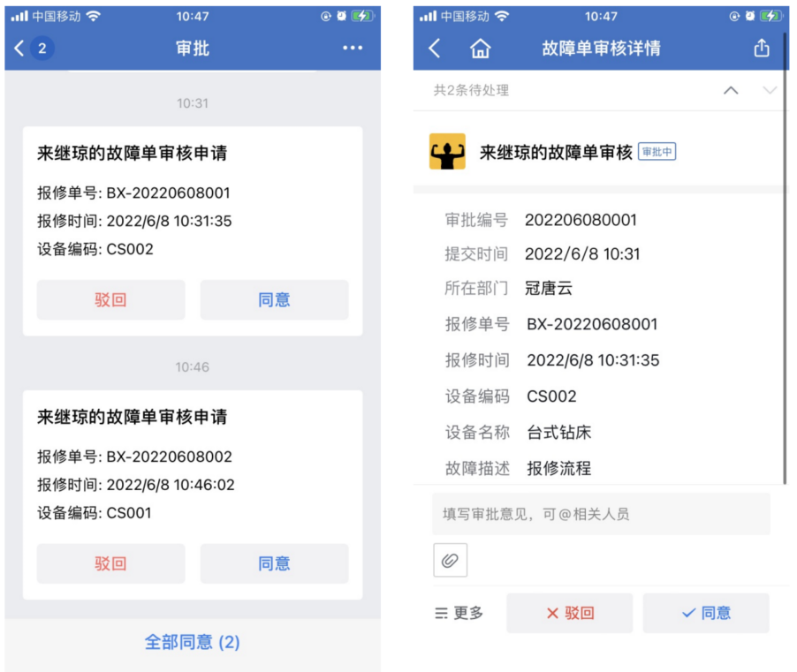The height and width of the screenshot is (672, 797).
Task: Approve request BX-20220608002 with 同意
Action: (274, 563)
